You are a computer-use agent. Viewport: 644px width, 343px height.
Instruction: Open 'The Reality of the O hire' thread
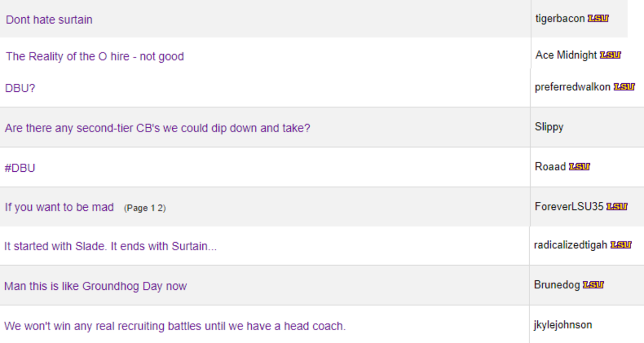click(94, 56)
